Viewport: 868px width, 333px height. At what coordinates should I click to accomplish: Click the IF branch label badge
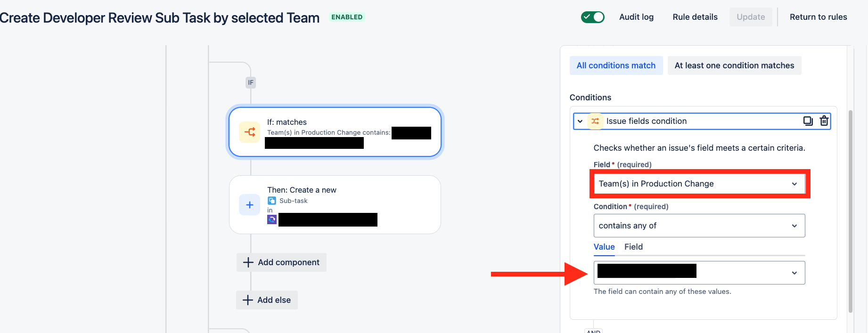coord(251,82)
